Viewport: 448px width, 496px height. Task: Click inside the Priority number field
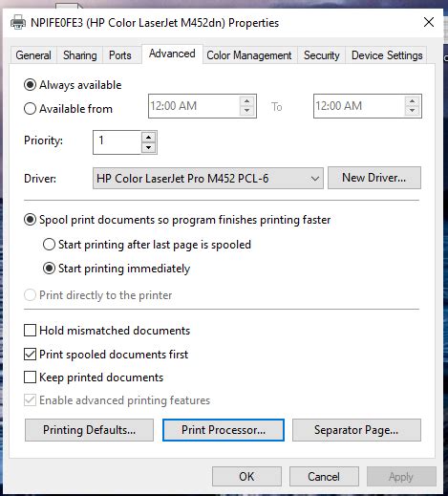click(117, 142)
